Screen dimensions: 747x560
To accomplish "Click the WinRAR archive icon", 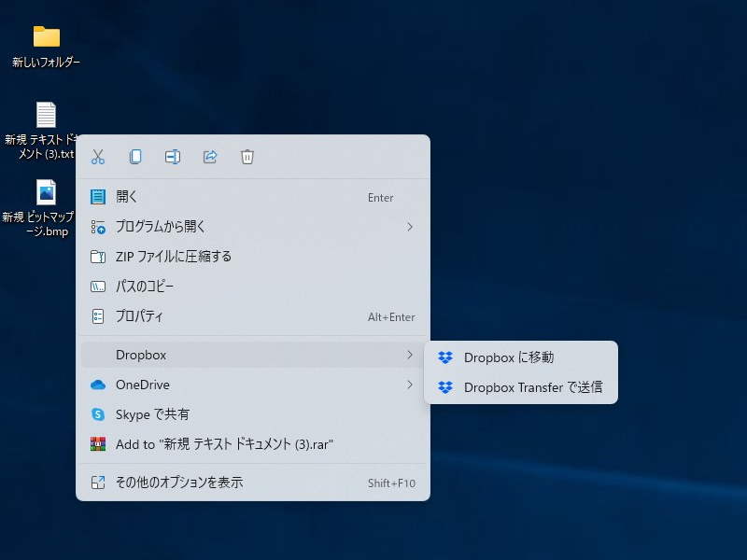I will (x=98, y=445).
